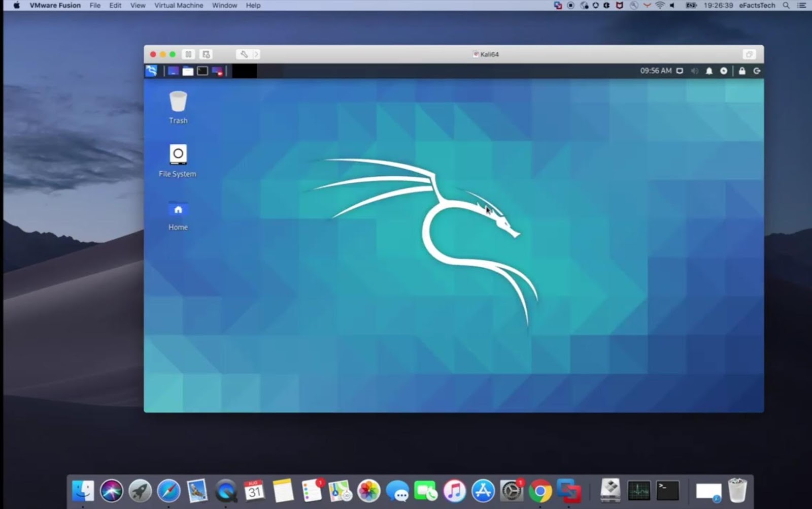This screenshot has height=509, width=812.
Task: Open Notes from the Dock
Action: tap(283, 491)
